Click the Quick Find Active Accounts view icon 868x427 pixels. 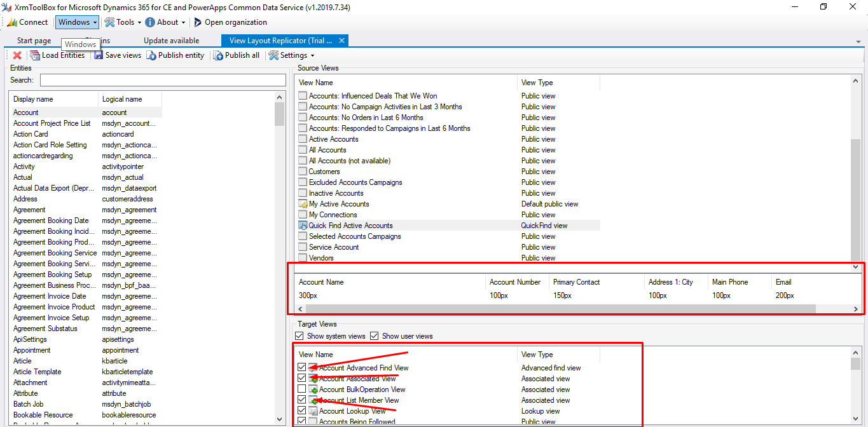pos(303,226)
